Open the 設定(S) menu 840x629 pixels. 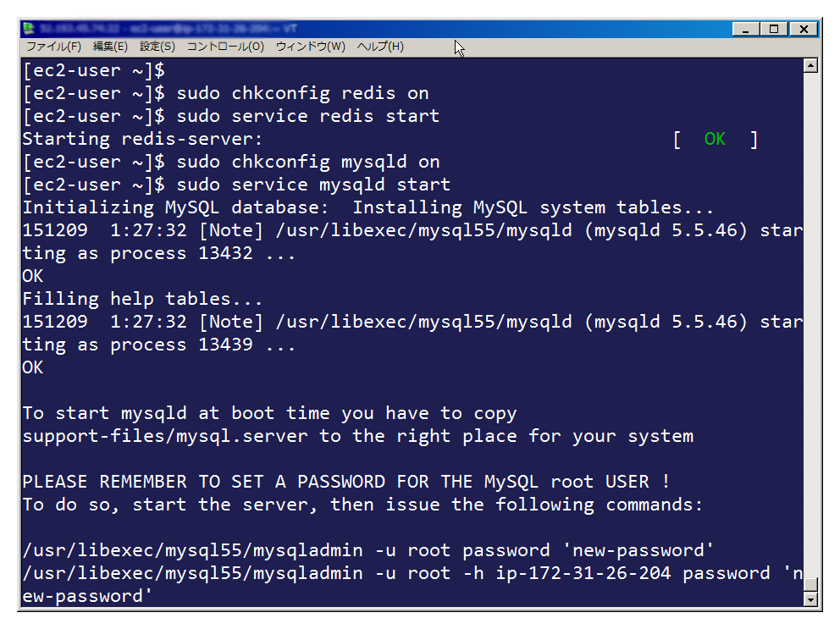click(x=157, y=47)
